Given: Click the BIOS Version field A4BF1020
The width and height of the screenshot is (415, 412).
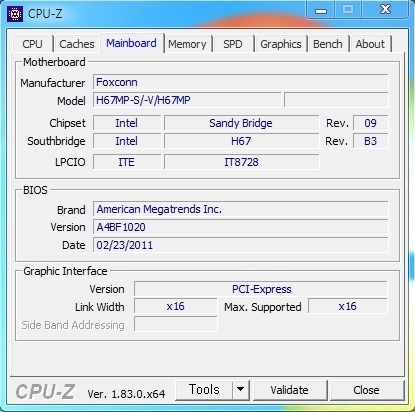Looking at the screenshot, I should [240, 227].
